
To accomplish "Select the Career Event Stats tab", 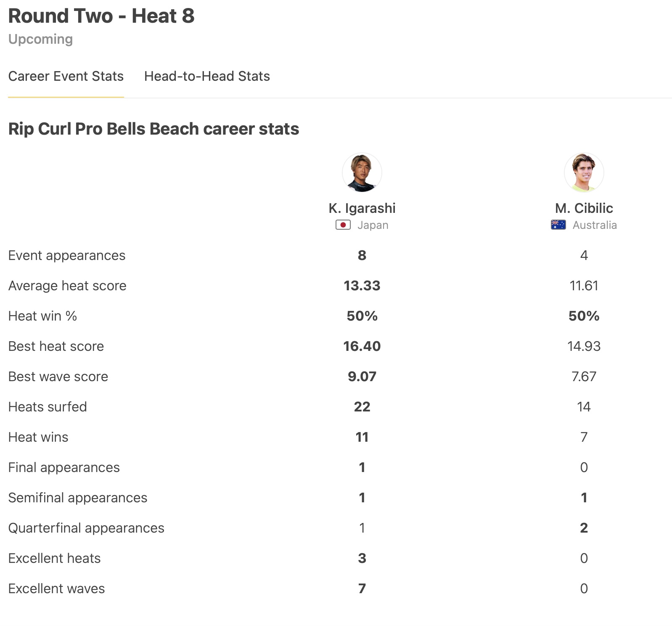I will coord(66,76).
